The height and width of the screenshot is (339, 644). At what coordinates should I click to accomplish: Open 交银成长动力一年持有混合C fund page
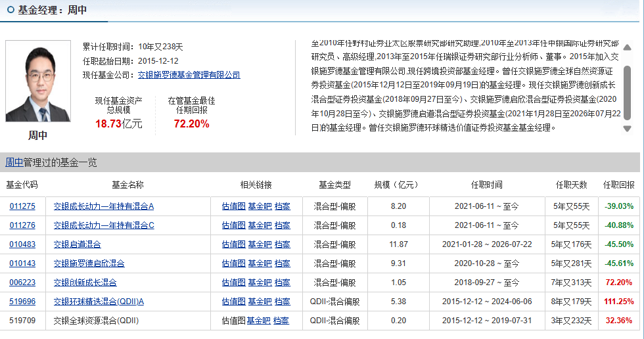coord(104,225)
